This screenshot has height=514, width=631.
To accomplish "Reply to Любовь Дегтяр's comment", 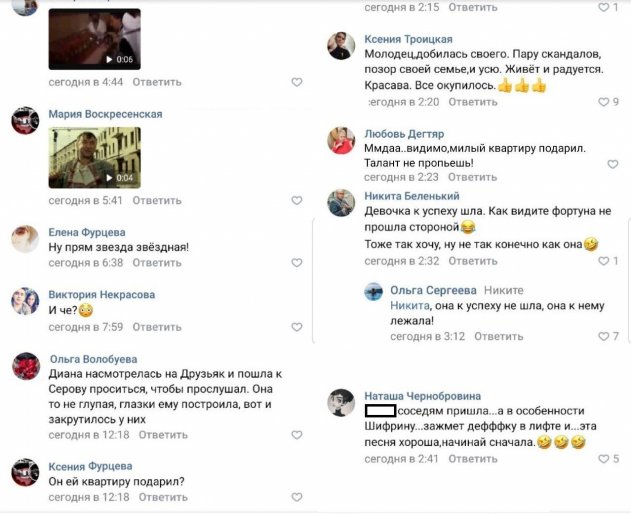I will tap(473, 177).
